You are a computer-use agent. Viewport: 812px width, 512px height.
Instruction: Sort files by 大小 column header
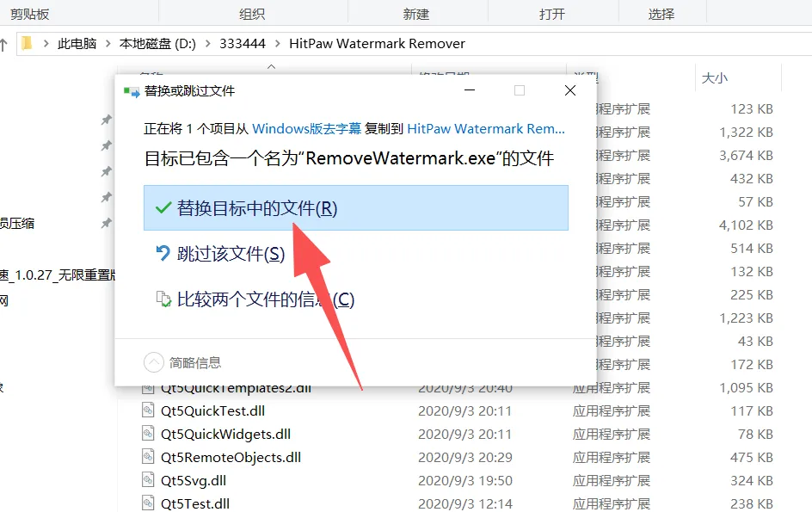(x=715, y=78)
